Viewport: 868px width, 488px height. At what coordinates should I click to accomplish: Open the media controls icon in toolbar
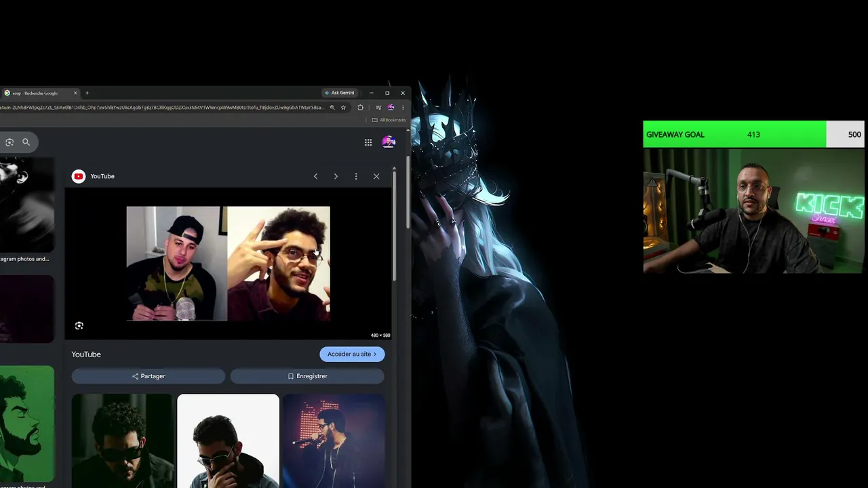(x=378, y=107)
